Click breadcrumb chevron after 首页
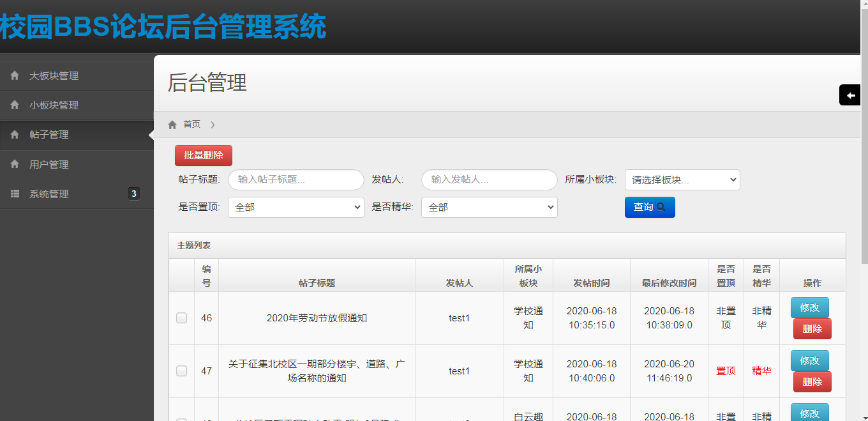 (x=213, y=125)
